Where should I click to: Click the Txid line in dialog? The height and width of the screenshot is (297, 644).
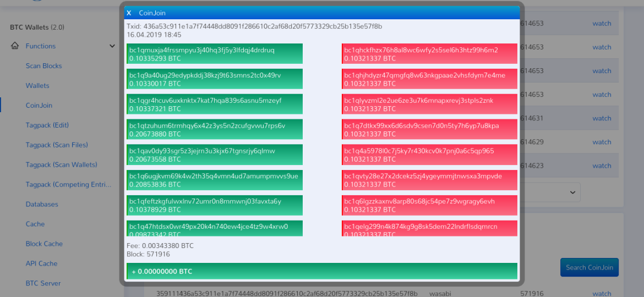255,26
